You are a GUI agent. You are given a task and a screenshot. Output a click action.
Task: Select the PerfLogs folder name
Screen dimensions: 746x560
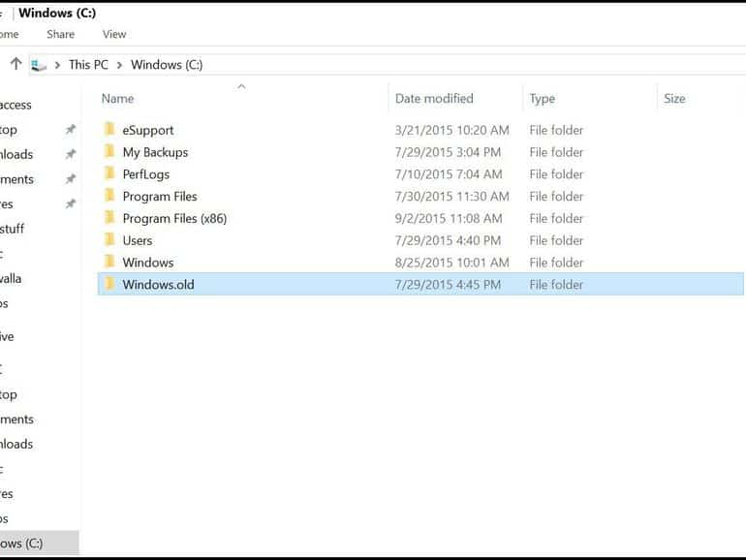[x=145, y=174]
